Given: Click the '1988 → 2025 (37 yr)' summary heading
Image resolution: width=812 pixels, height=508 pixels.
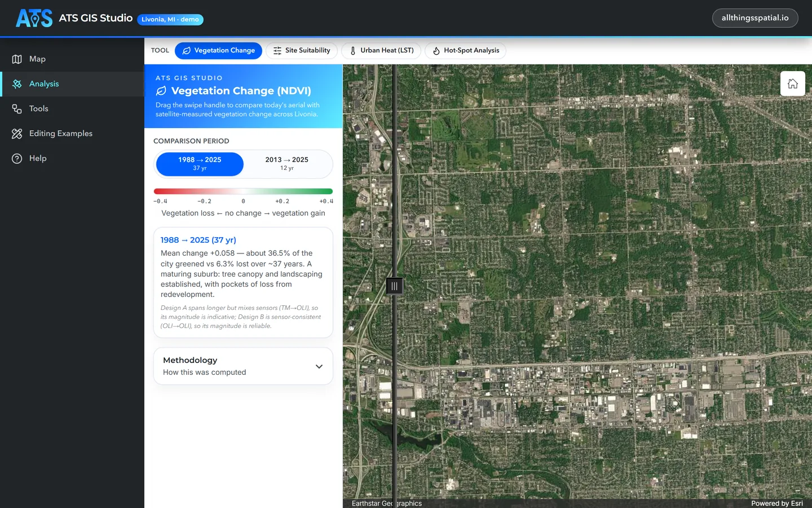Looking at the screenshot, I should 198,240.
